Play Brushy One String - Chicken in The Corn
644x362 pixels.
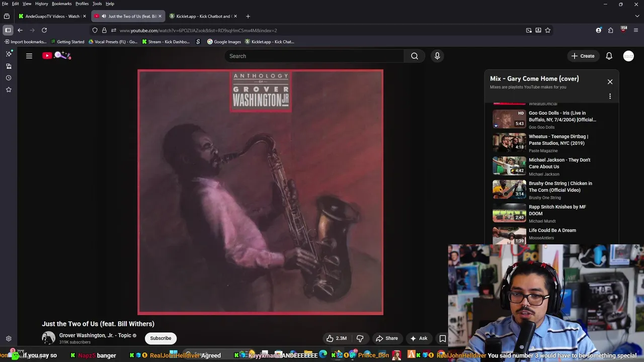click(x=551, y=190)
